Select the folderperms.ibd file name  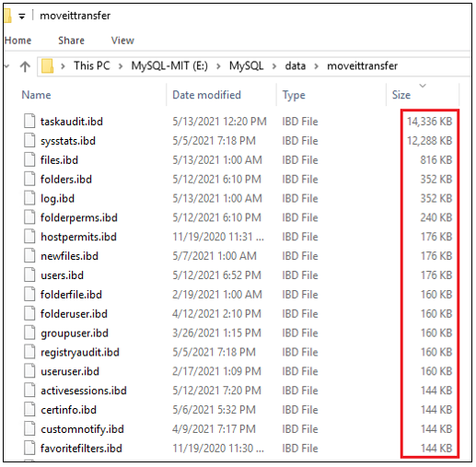coord(79,217)
